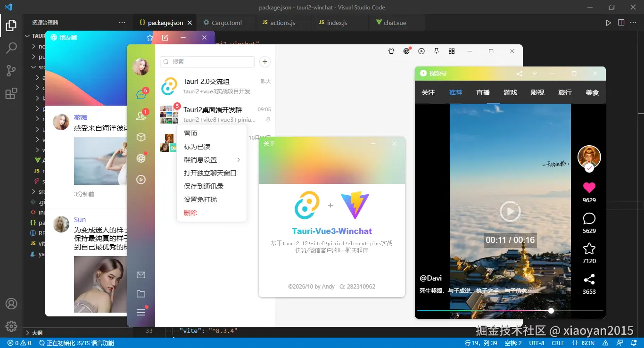This screenshot has width=644, height=348.
Task: Click share icon in 视频号 title bar
Action: pos(520,74)
